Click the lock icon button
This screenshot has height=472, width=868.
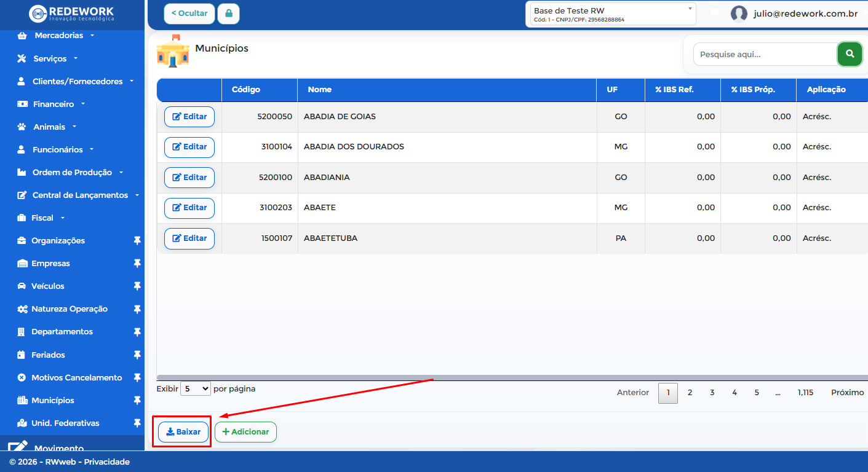tap(229, 14)
